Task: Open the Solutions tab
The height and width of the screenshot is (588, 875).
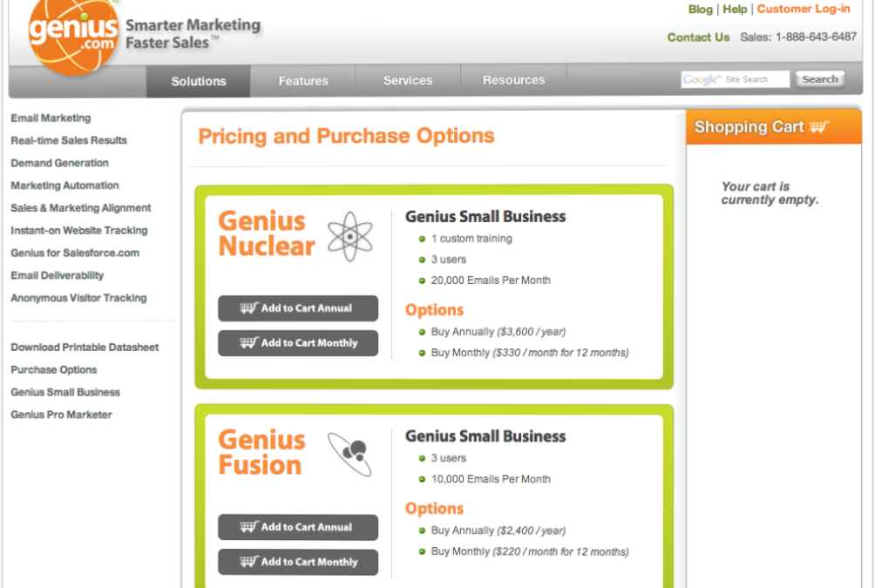Action: tap(198, 81)
